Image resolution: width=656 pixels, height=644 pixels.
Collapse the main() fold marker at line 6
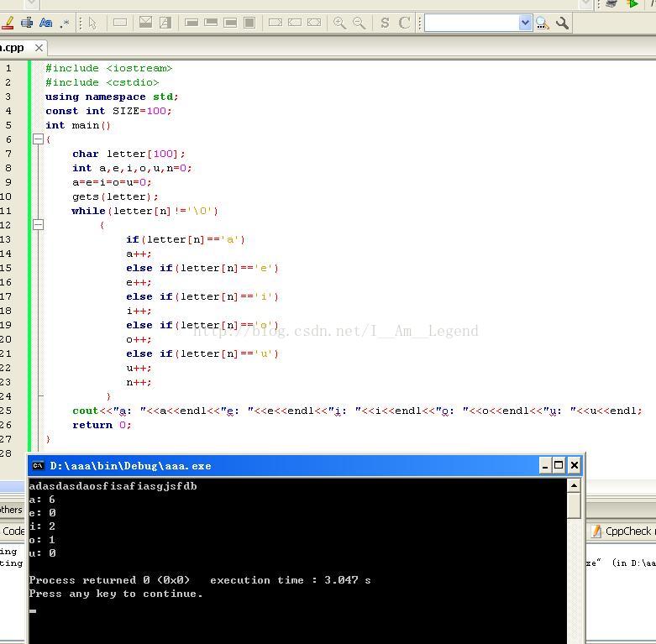(38, 139)
